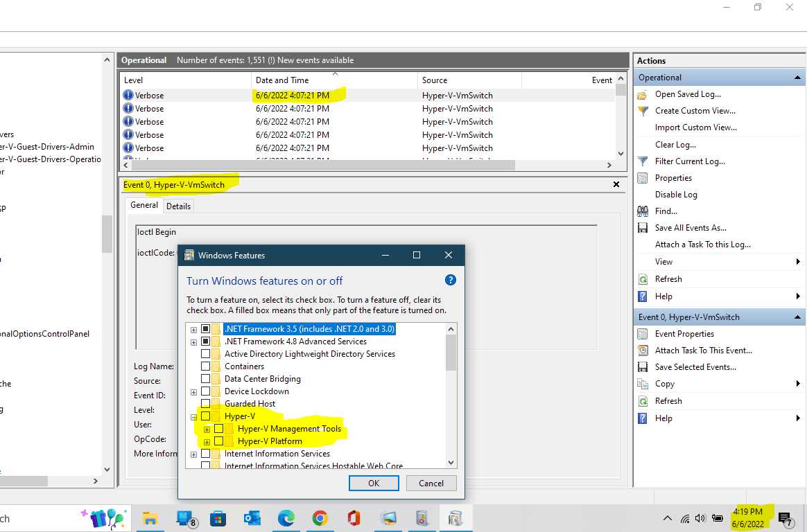Viewport: 807px width, 532px height.
Task: Click the volume speaker icon in system tray
Action: click(x=700, y=518)
